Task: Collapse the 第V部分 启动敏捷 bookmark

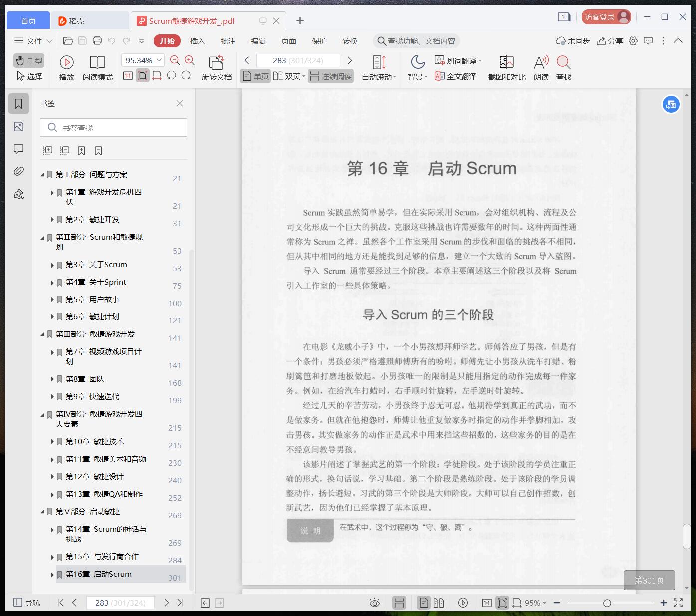Action: coord(42,512)
